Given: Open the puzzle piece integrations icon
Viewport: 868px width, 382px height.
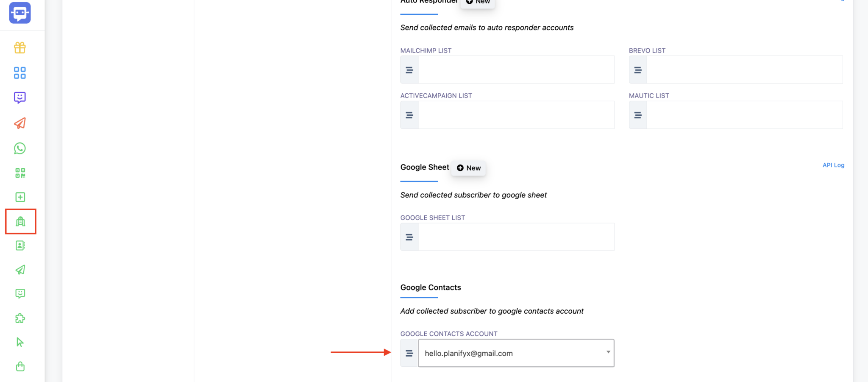Looking at the screenshot, I should (20, 318).
